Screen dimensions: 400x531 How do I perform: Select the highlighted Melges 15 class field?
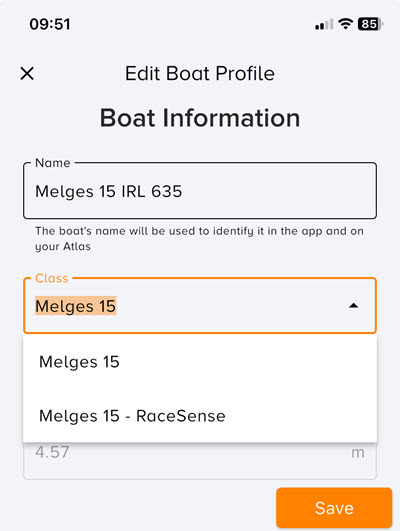point(200,306)
